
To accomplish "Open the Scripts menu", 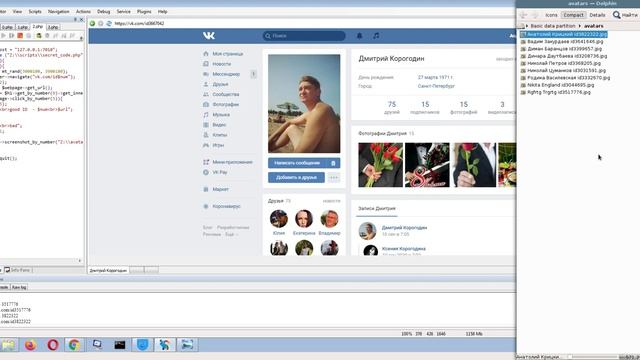I will tap(35, 11).
